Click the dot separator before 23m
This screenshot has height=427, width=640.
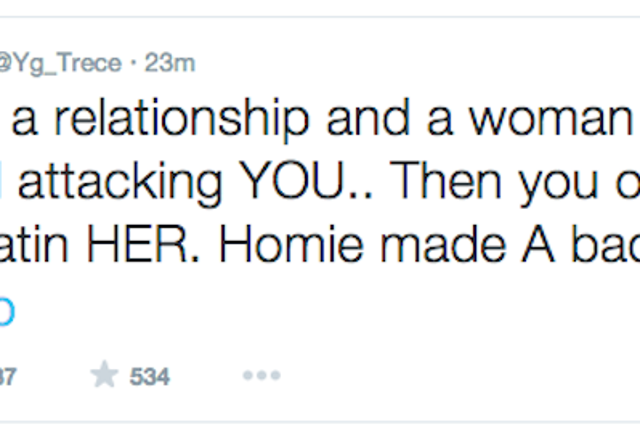point(133,64)
